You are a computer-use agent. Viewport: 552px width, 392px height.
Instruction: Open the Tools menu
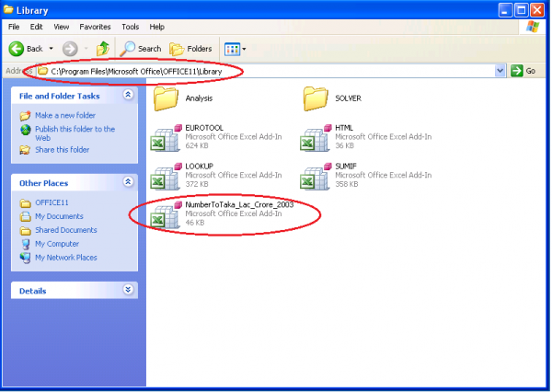pyautogui.click(x=131, y=27)
